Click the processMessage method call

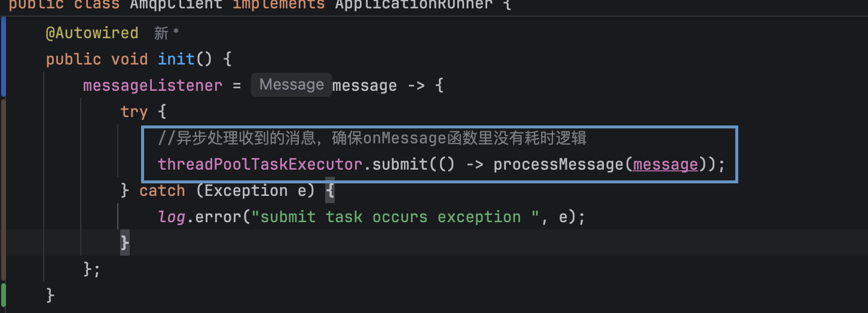pyautogui.click(x=558, y=164)
